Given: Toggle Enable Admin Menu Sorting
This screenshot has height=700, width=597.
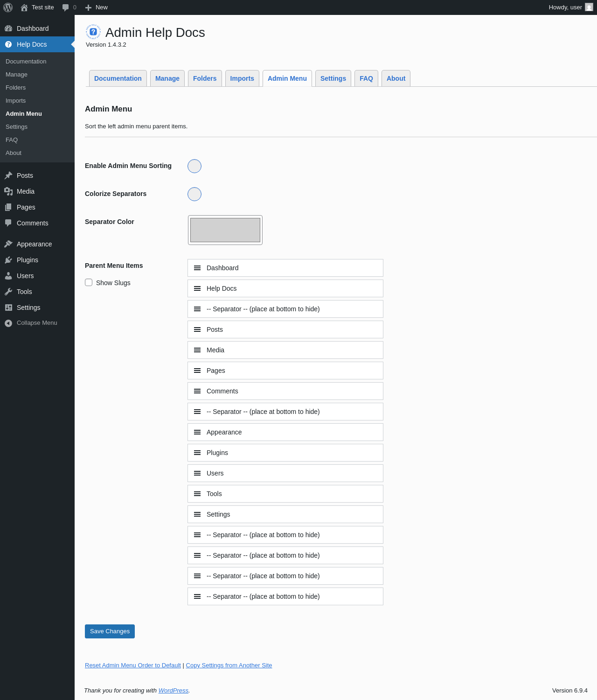Looking at the screenshot, I should [194, 166].
